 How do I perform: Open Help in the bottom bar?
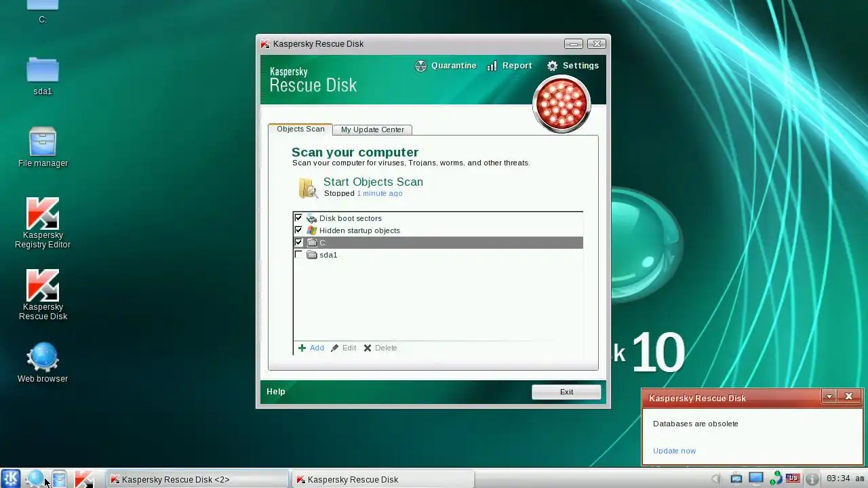pyautogui.click(x=276, y=392)
